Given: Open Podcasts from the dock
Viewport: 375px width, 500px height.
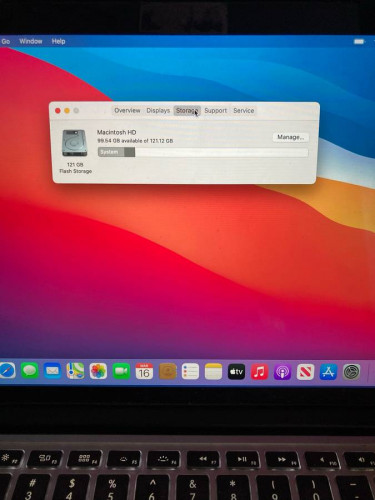Looking at the screenshot, I should point(282,372).
